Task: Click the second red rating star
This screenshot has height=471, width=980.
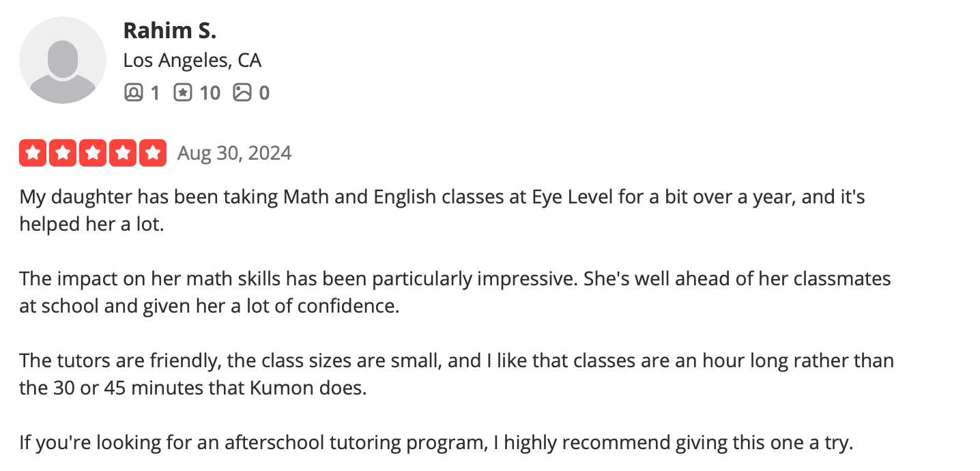Action: (63, 153)
